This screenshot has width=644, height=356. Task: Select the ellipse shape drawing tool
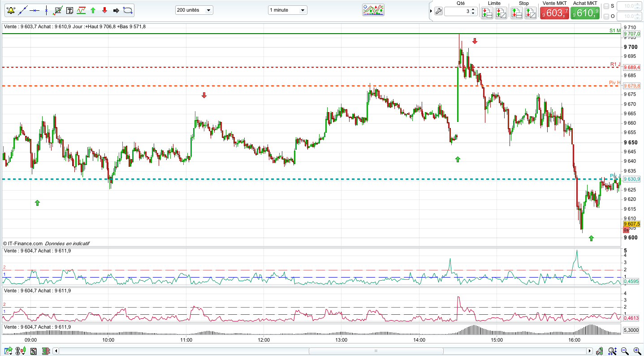[x=128, y=10]
